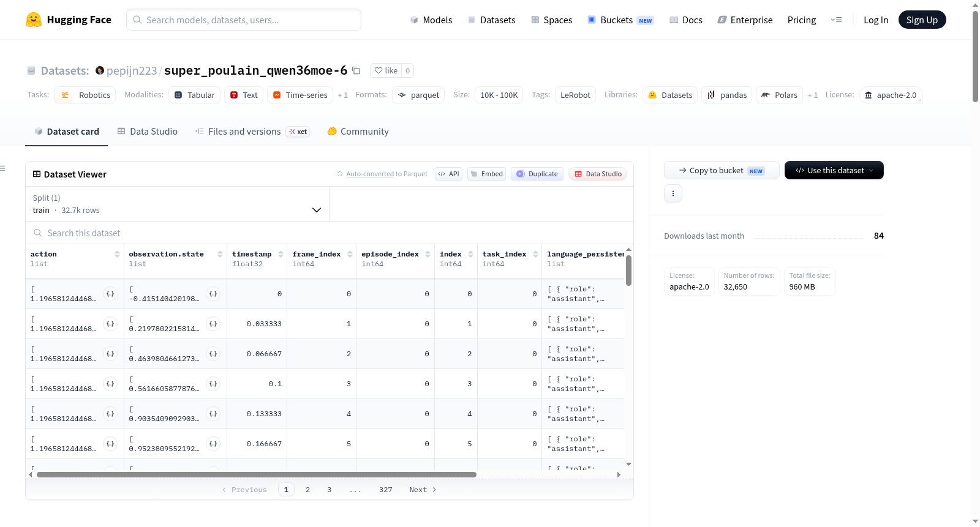The height and width of the screenshot is (527, 980).
Task: Select the Time-series modality tag
Action: tap(300, 95)
